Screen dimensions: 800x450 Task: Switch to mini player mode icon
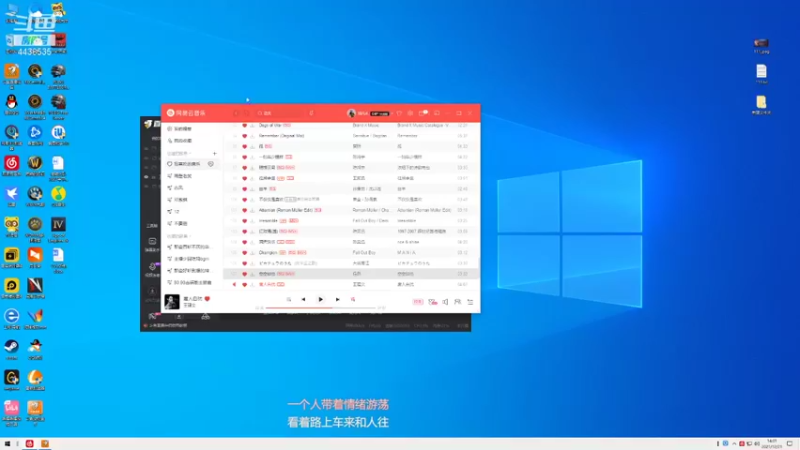(437, 113)
